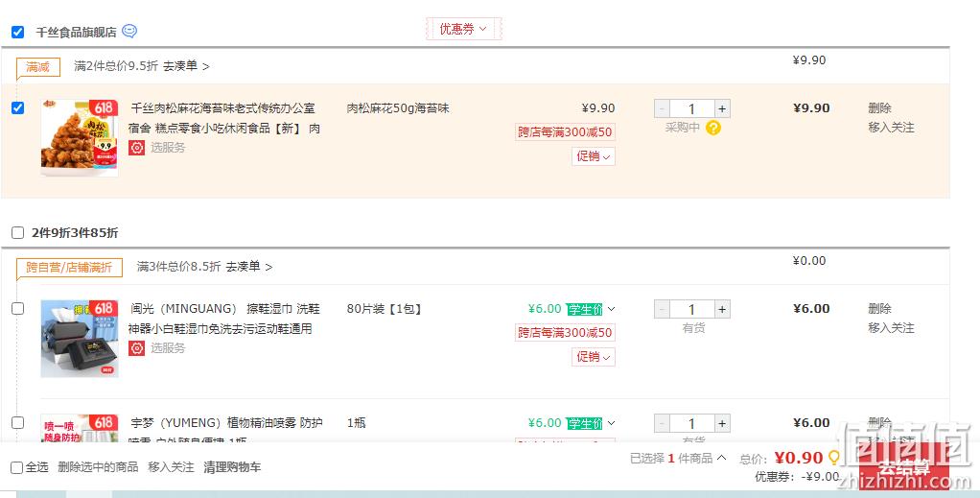Toggle the 千丝食品旗舰店 store checkbox
The image size is (980, 498).
17,32
